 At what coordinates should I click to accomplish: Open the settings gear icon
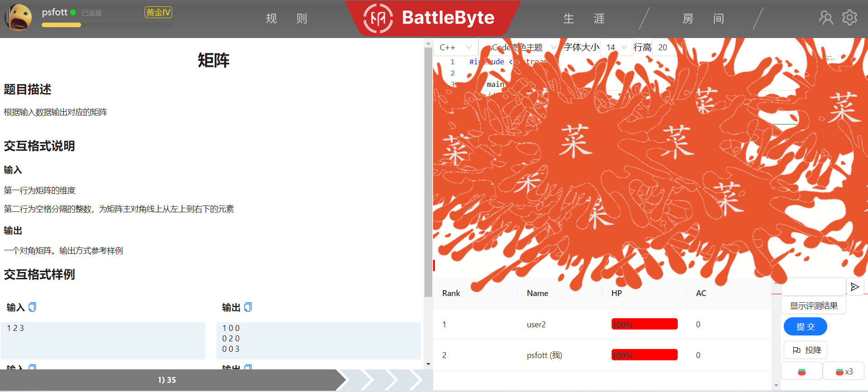pyautogui.click(x=849, y=18)
